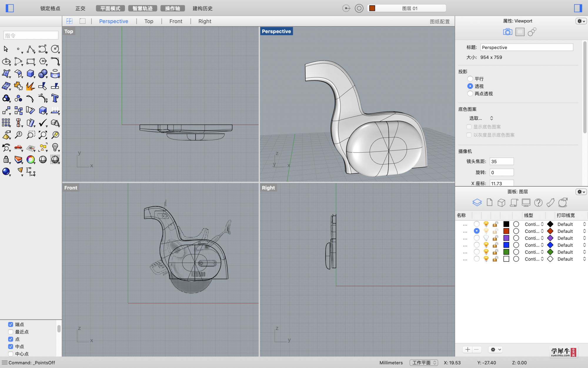Click the camera icon in properties panel
This screenshot has height=368, width=588.
click(x=507, y=32)
